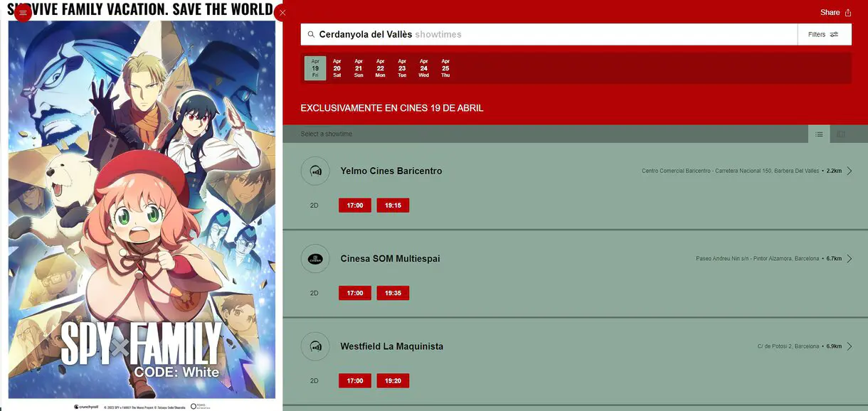This screenshot has height=411, width=868.
Task: Switch to list view layout
Action: [819, 134]
